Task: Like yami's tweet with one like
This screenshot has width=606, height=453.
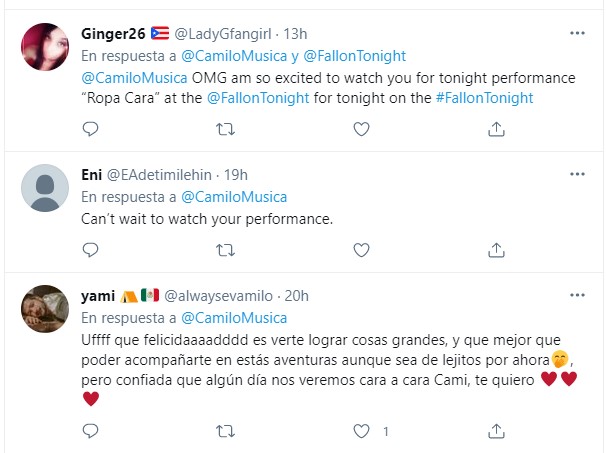Action: (x=362, y=431)
